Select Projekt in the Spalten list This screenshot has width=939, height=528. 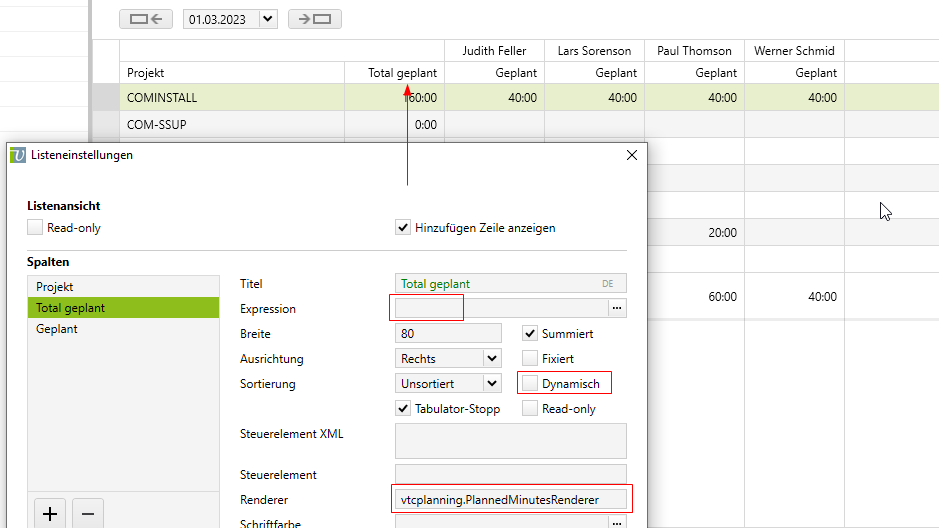55,287
